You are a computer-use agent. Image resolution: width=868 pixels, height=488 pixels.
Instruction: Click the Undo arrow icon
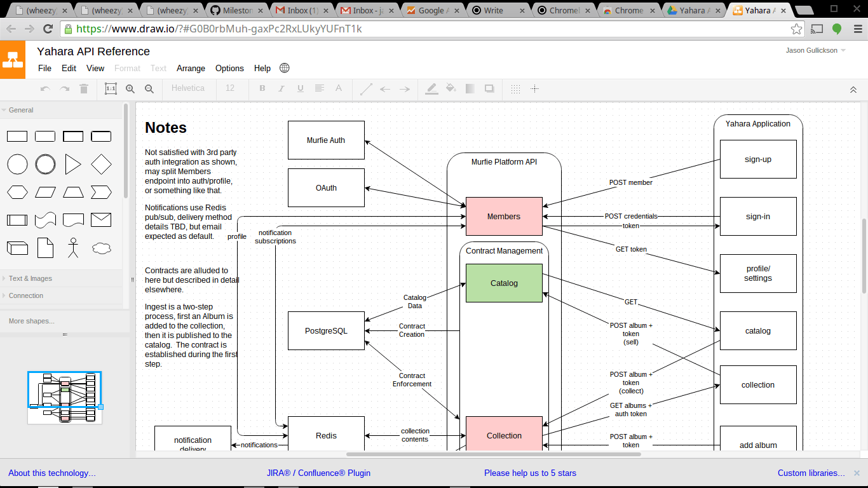(45, 89)
